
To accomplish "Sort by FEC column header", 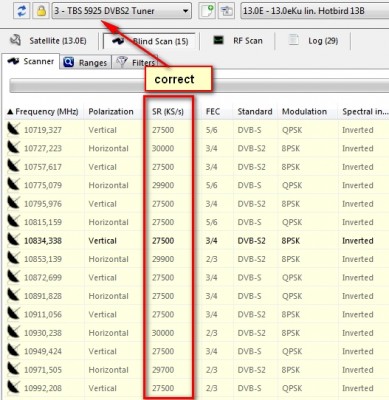I will [x=213, y=111].
